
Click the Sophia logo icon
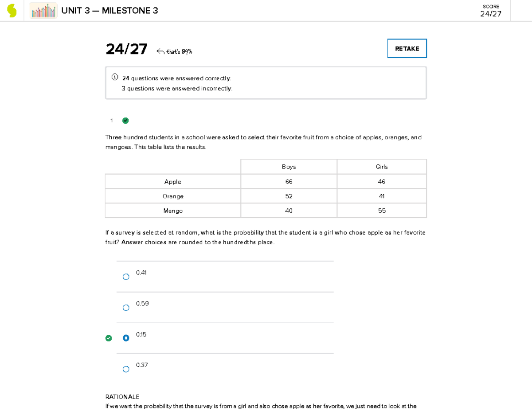12,11
